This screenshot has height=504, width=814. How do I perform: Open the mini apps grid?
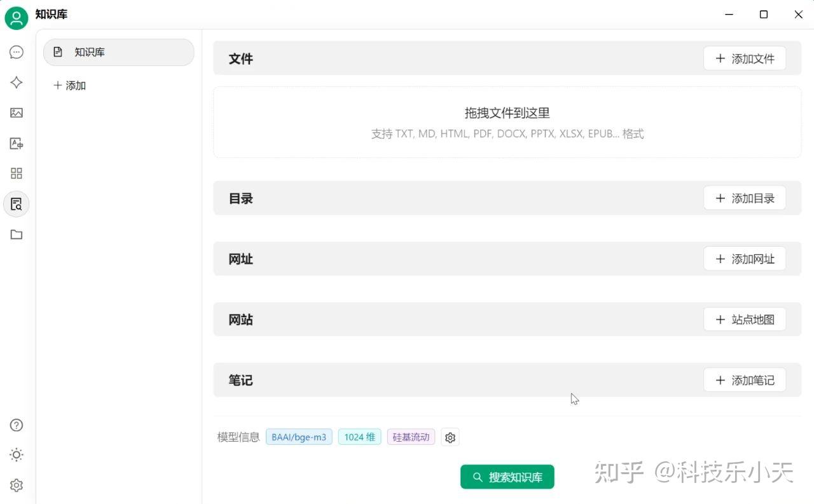(x=16, y=173)
